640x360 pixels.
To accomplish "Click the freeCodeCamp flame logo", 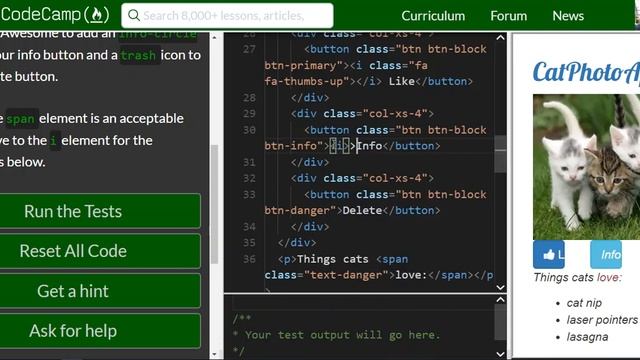I will pyautogui.click(x=97, y=15).
